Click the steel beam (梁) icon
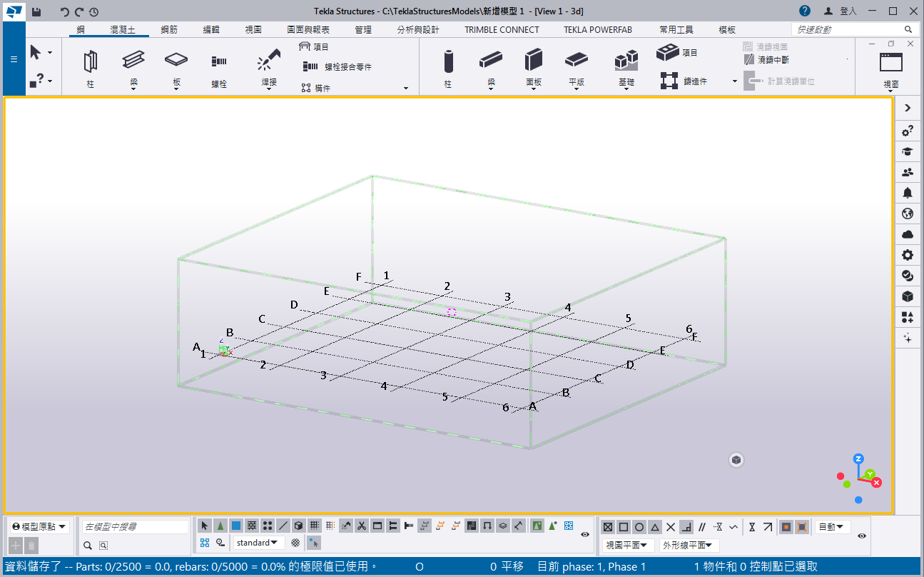 point(133,60)
